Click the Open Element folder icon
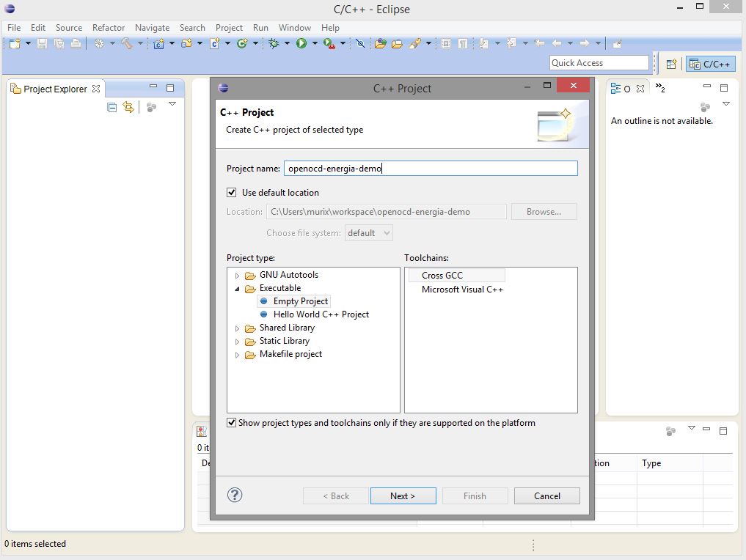746x560 pixels. [x=397, y=44]
